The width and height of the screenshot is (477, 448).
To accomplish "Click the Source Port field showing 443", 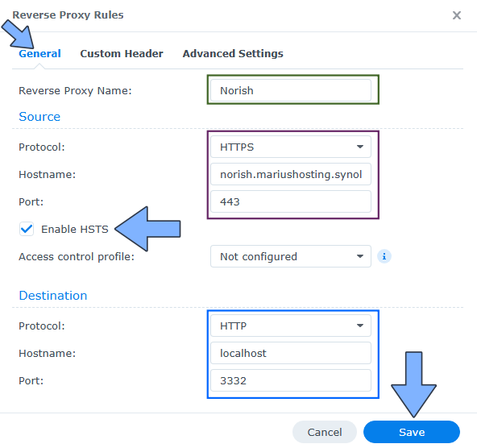I will tap(291, 201).
